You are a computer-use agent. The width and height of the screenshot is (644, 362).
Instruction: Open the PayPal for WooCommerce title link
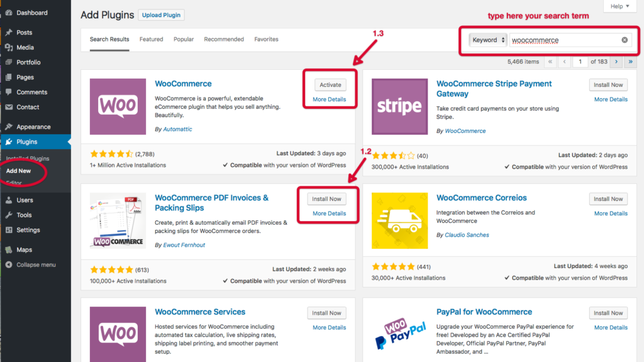click(484, 312)
